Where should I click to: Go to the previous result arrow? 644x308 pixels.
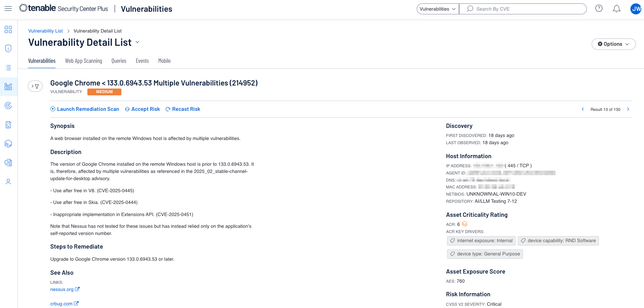click(x=583, y=109)
